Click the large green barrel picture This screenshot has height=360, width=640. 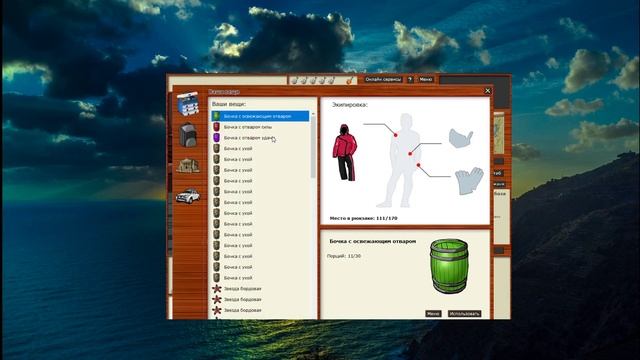click(449, 267)
